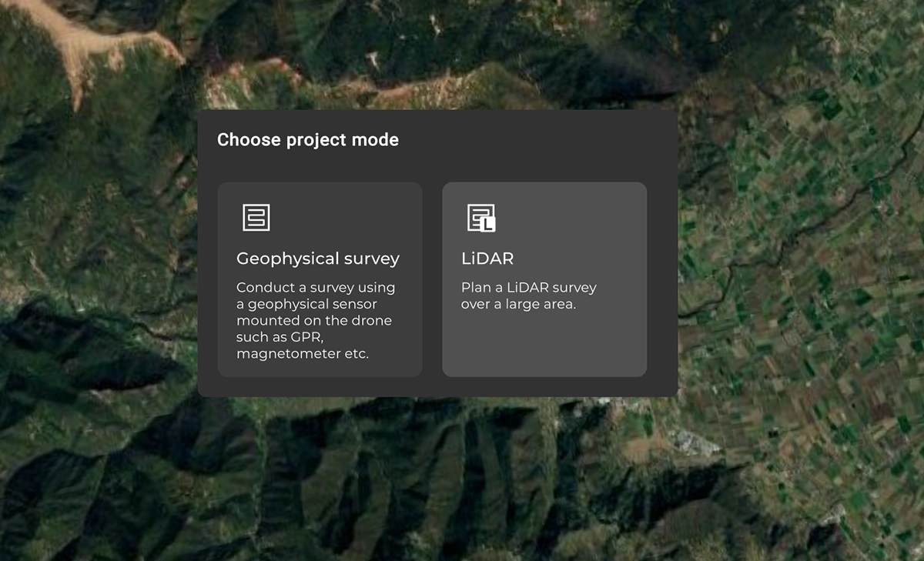Click the 'LiDAR' title text
The image size is (924, 561).
click(487, 259)
